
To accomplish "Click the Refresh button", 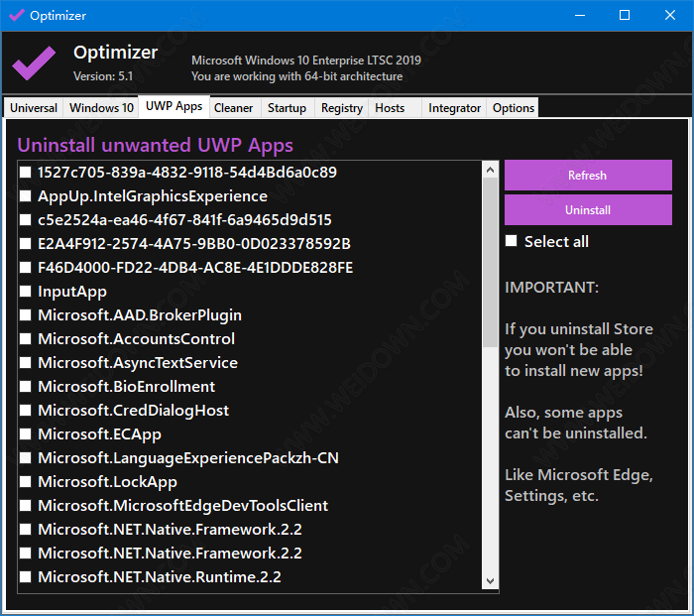I will pyautogui.click(x=588, y=176).
